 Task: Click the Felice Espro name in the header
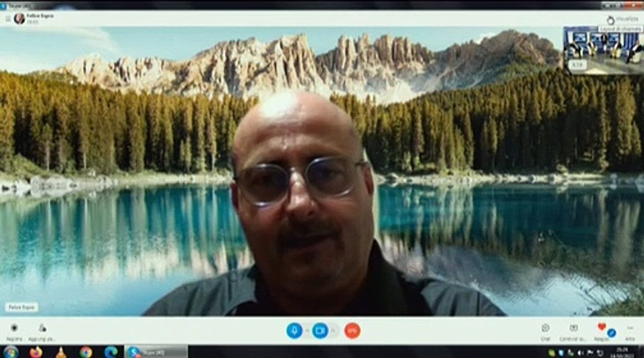click(x=40, y=16)
